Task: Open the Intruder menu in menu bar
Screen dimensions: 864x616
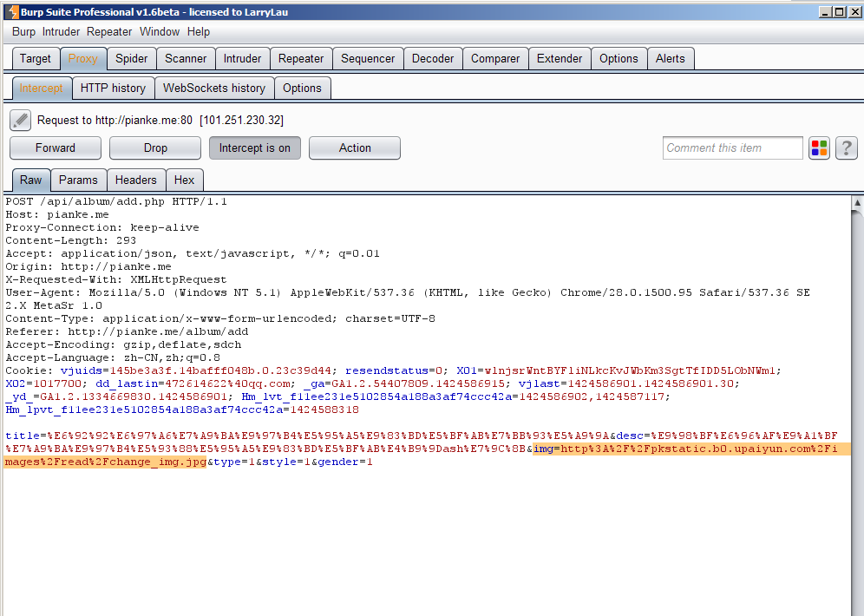Action: point(62,32)
